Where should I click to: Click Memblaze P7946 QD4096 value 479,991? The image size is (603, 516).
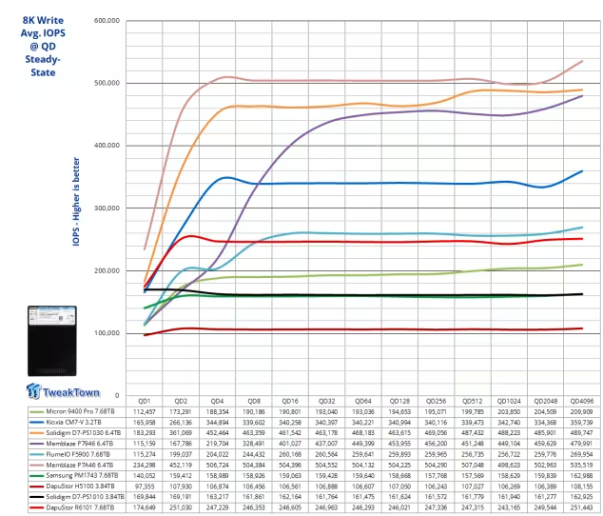click(x=582, y=444)
